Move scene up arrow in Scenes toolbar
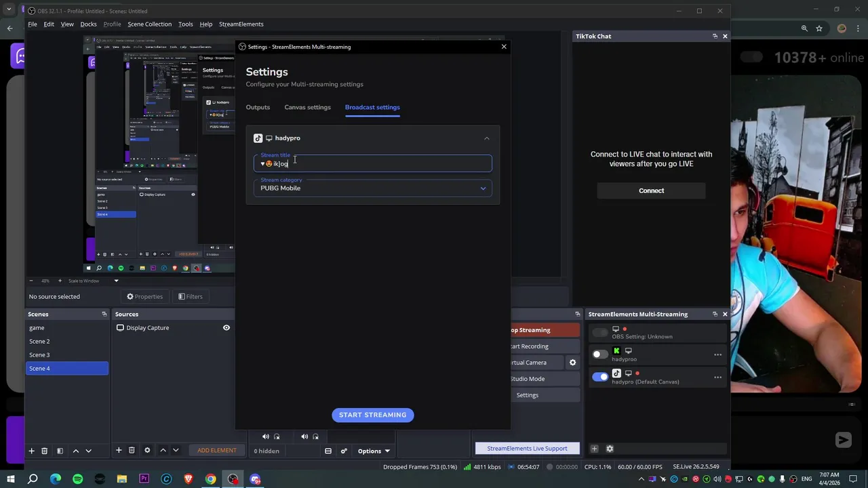Image resolution: width=868 pixels, height=488 pixels. point(76,451)
